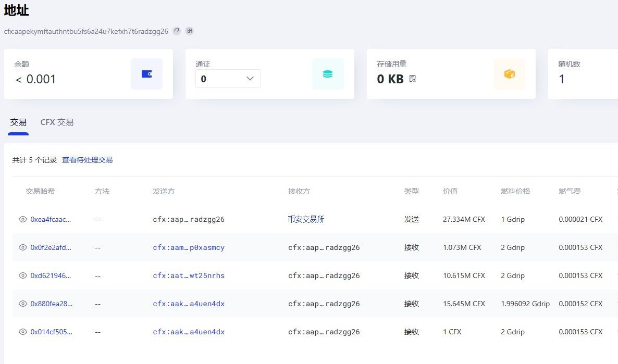Open transaction hash 0xd621946...
The width and height of the screenshot is (618, 364).
coord(51,276)
